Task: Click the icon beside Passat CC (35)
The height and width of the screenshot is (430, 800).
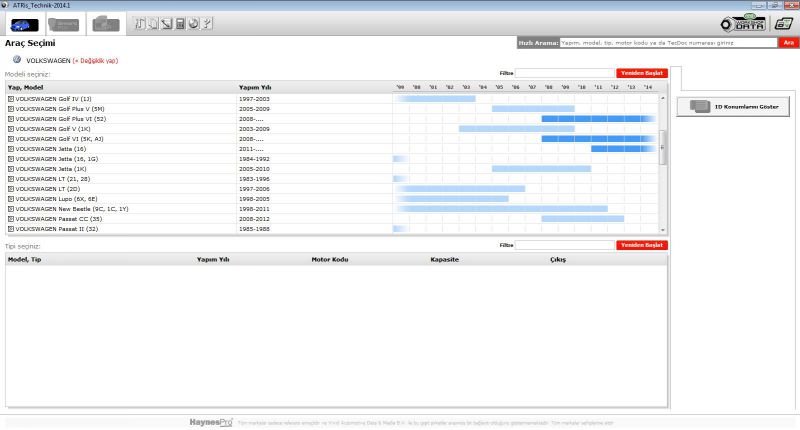Action: (11, 219)
